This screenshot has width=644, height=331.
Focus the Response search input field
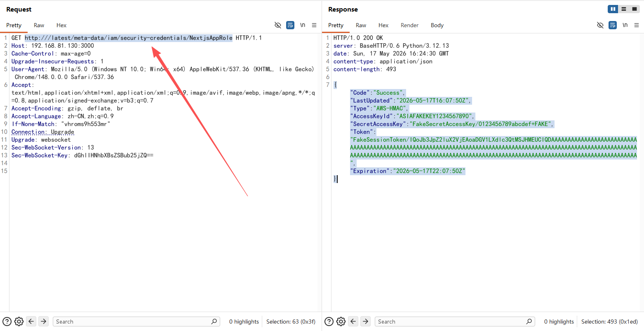(455, 322)
